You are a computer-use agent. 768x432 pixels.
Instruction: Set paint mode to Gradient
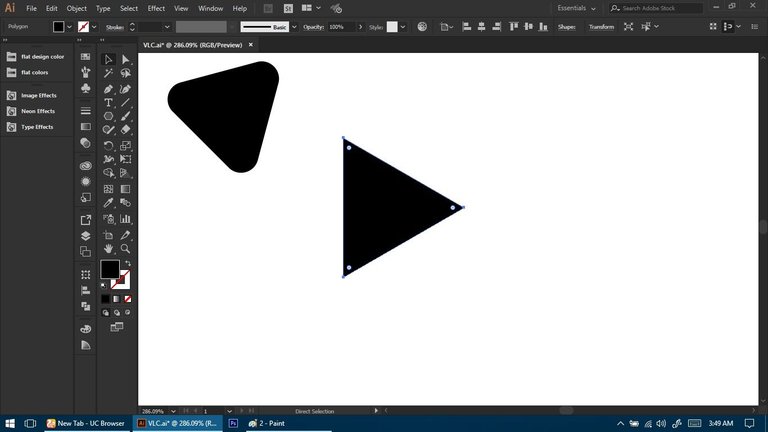[117, 299]
